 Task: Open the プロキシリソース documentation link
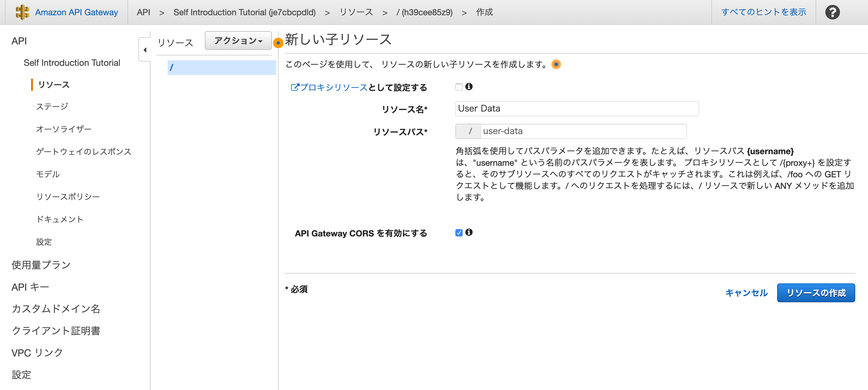tap(329, 87)
